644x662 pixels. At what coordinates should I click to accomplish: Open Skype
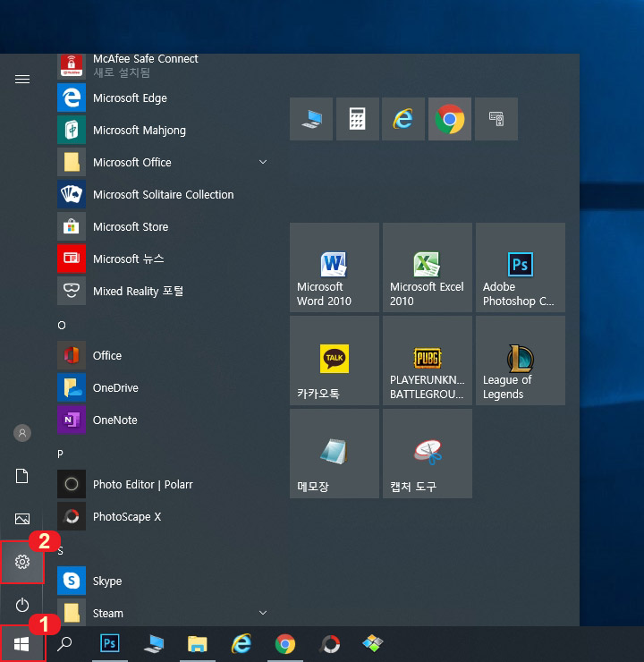[164, 581]
